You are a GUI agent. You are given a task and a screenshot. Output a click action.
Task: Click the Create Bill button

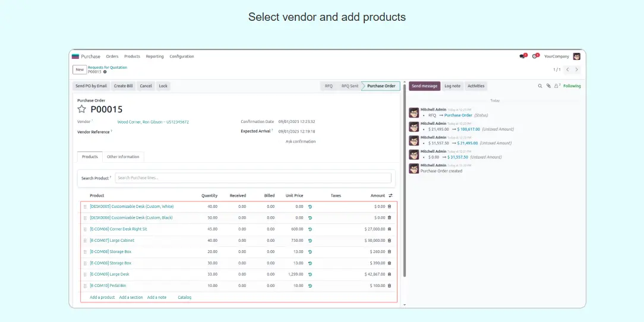click(124, 86)
